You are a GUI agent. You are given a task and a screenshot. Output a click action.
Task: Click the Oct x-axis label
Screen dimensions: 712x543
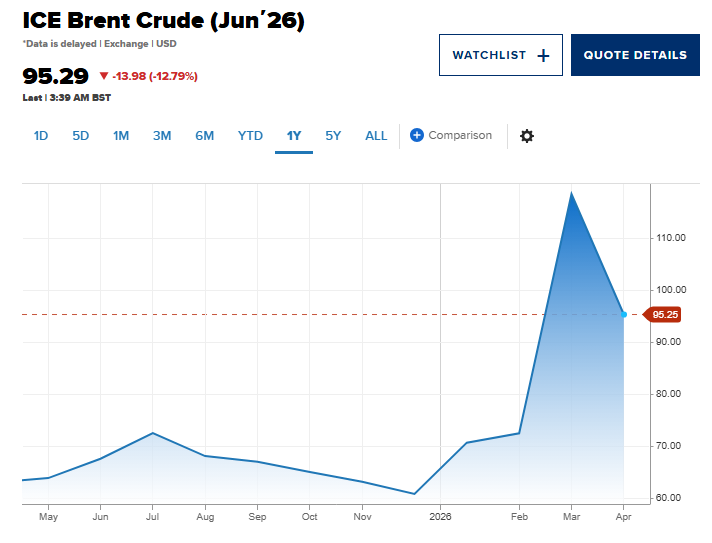(310, 517)
